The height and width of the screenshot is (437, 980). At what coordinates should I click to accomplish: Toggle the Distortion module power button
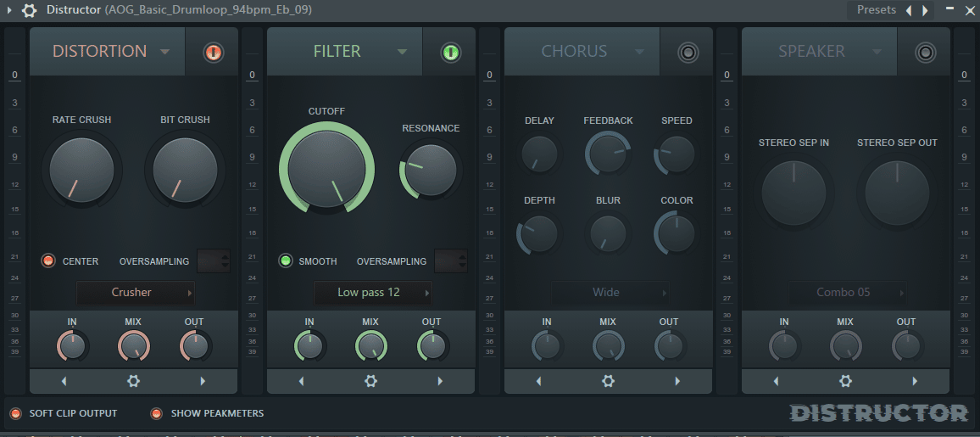click(213, 53)
